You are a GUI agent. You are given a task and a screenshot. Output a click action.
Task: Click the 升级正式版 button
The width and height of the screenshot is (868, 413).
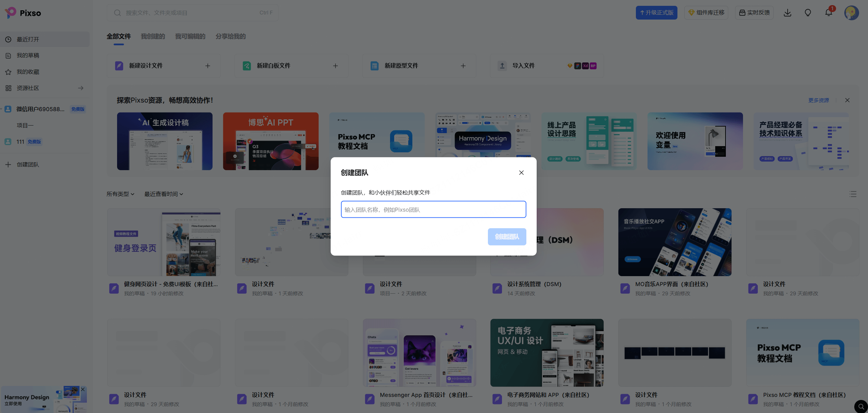[x=656, y=13]
